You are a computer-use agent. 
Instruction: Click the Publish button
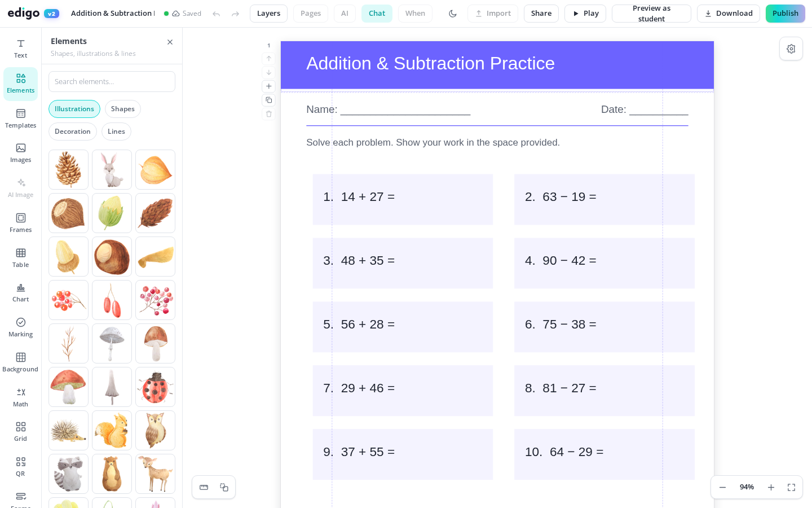point(785,14)
